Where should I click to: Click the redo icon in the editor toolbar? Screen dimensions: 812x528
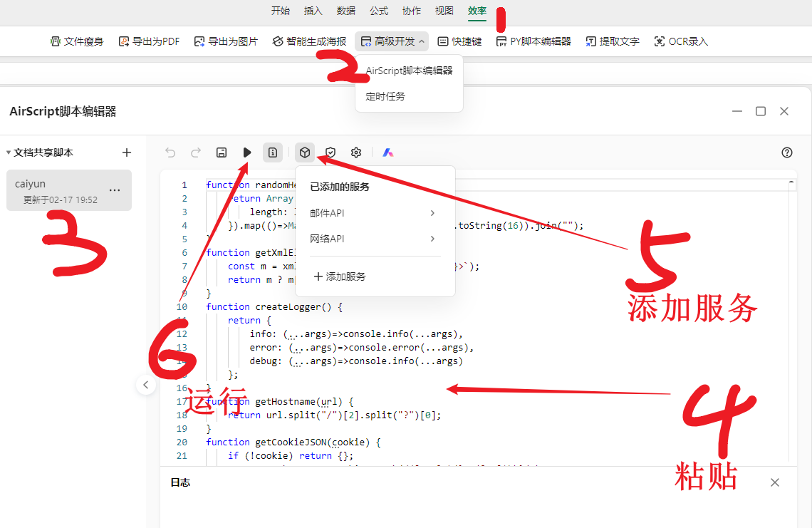pos(196,152)
